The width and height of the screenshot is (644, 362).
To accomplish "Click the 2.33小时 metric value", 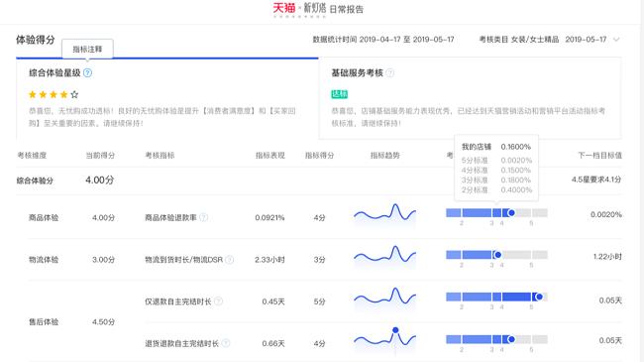I will [x=269, y=260].
